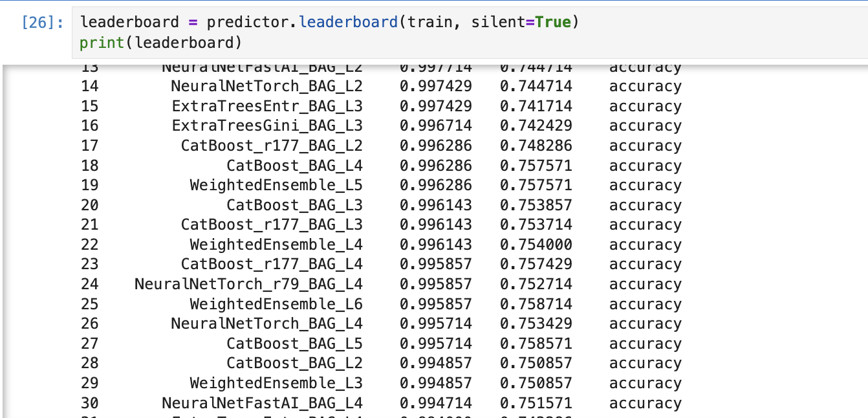
Task: Click the WeightedEnsemble_L6 row name
Action: (x=276, y=304)
